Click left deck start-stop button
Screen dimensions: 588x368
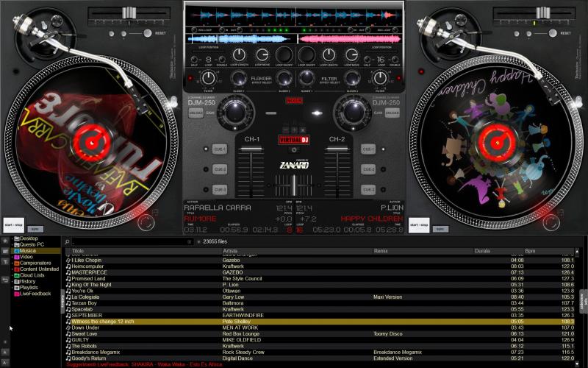13,225
